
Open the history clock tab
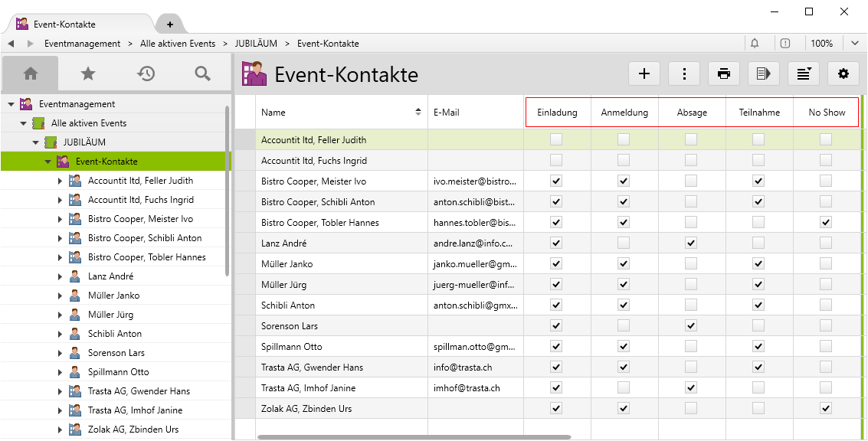[146, 73]
